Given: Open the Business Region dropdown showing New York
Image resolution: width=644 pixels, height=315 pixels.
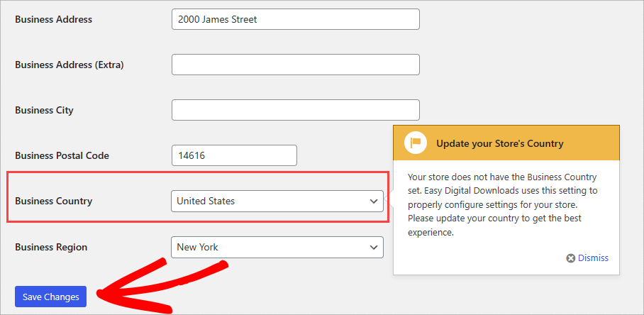Looking at the screenshot, I should click(x=277, y=247).
